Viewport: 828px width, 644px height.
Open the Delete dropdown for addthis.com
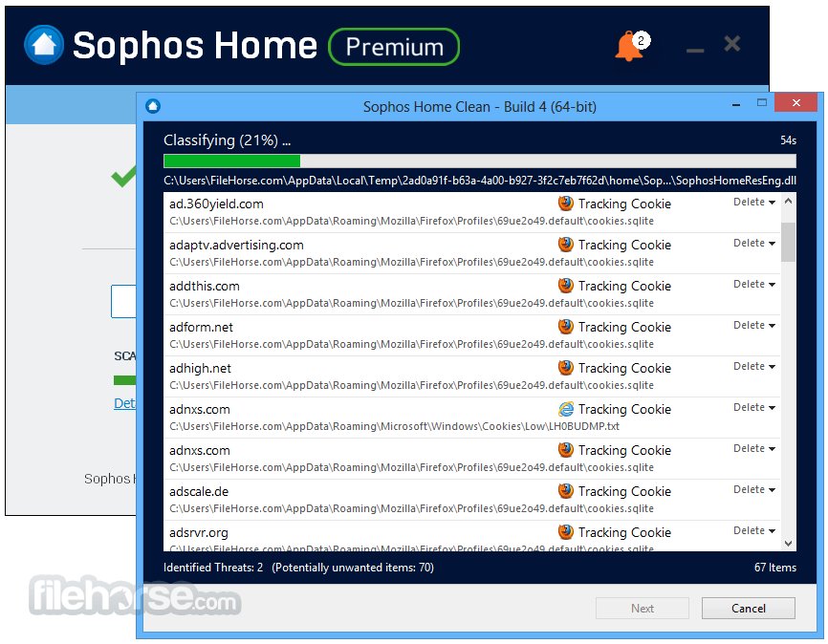click(x=754, y=285)
